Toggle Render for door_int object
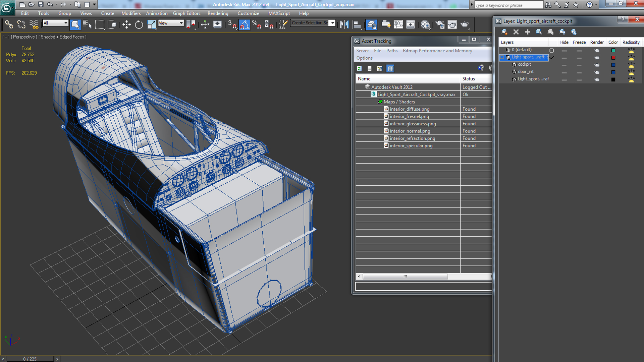The width and height of the screenshot is (644, 362). tap(596, 72)
